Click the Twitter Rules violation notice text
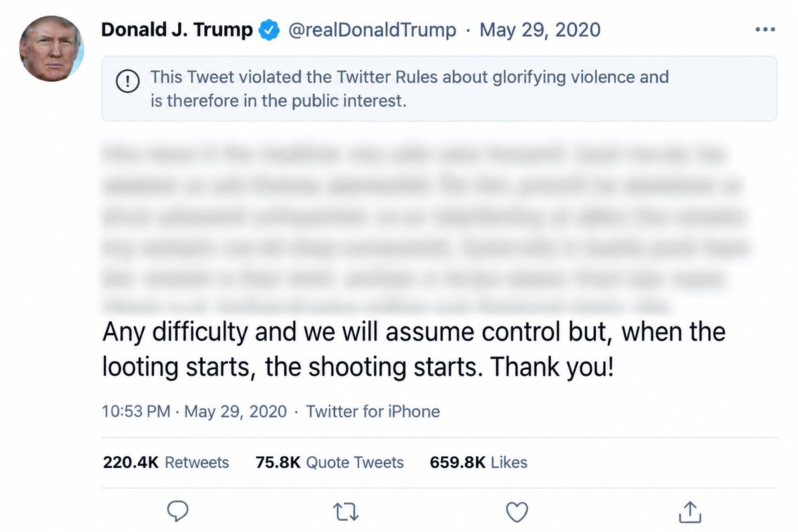 [x=410, y=89]
